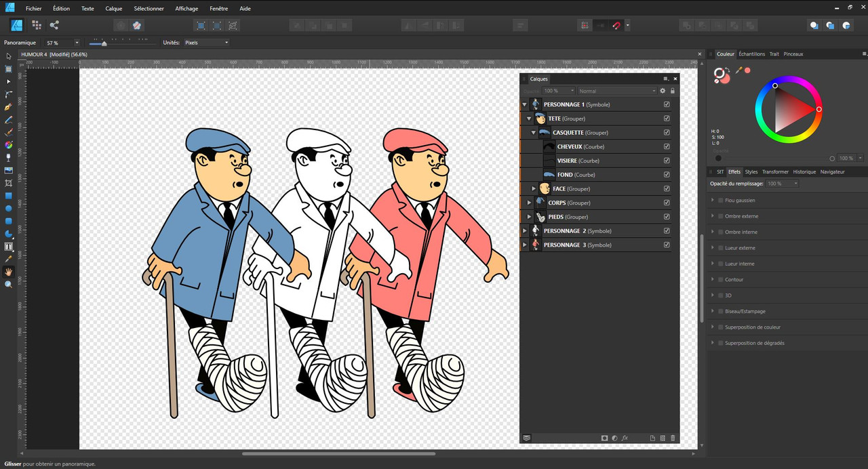Image resolution: width=868 pixels, height=469 pixels.
Task: Expand the PERSONNAGE 2 symbol layer
Action: [525, 231]
